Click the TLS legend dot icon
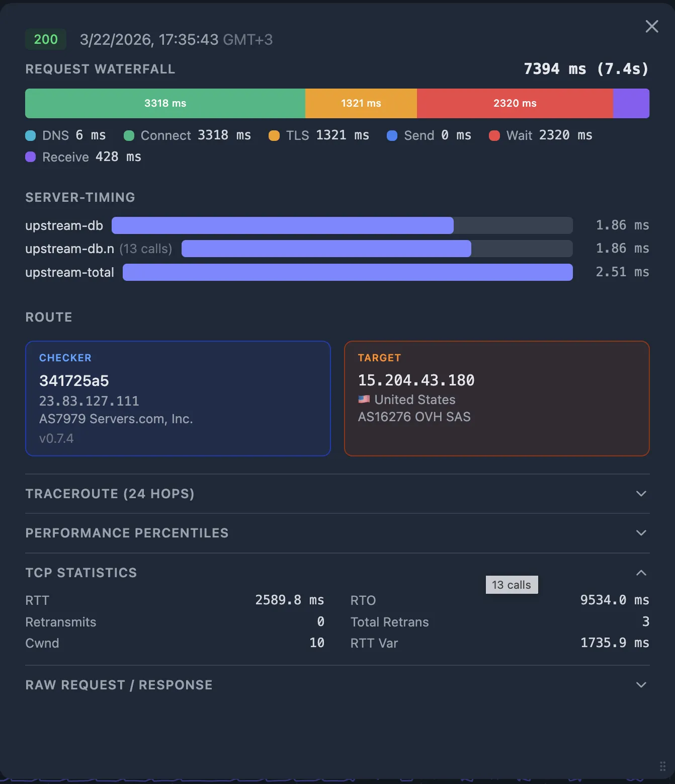Viewport: 675px width, 784px height. [274, 135]
